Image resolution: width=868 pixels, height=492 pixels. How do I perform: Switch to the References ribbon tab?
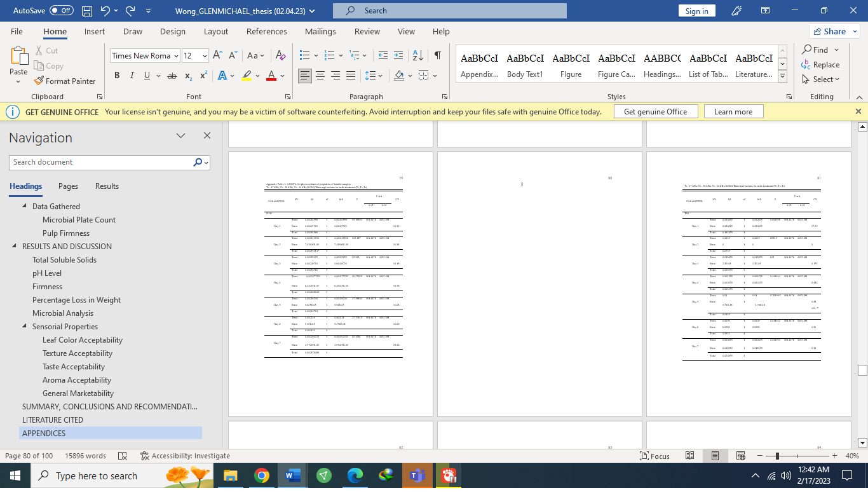[267, 31]
